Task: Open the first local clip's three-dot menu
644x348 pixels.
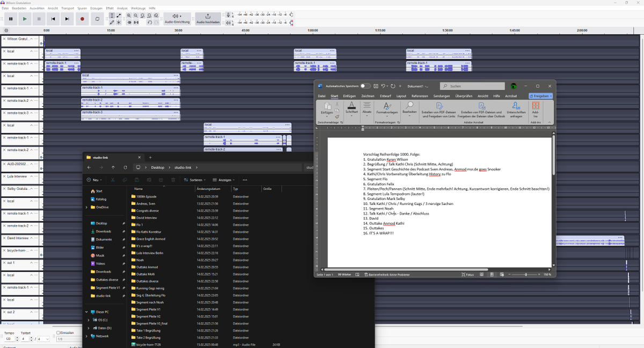Action: click(77, 51)
